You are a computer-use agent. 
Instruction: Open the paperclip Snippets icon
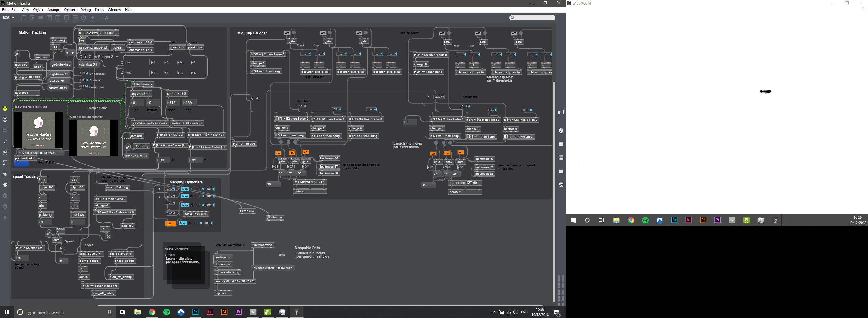tap(5, 174)
